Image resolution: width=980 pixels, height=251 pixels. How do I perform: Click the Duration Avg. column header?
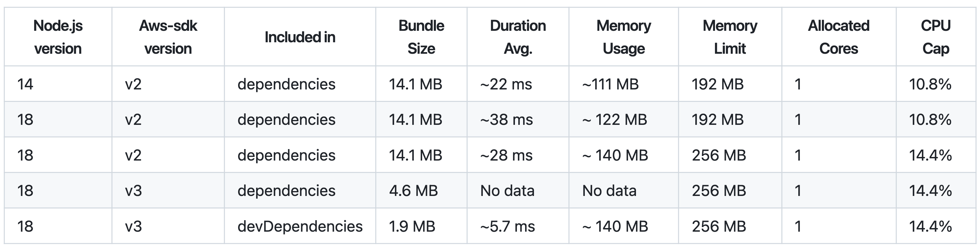(x=518, y=37)
